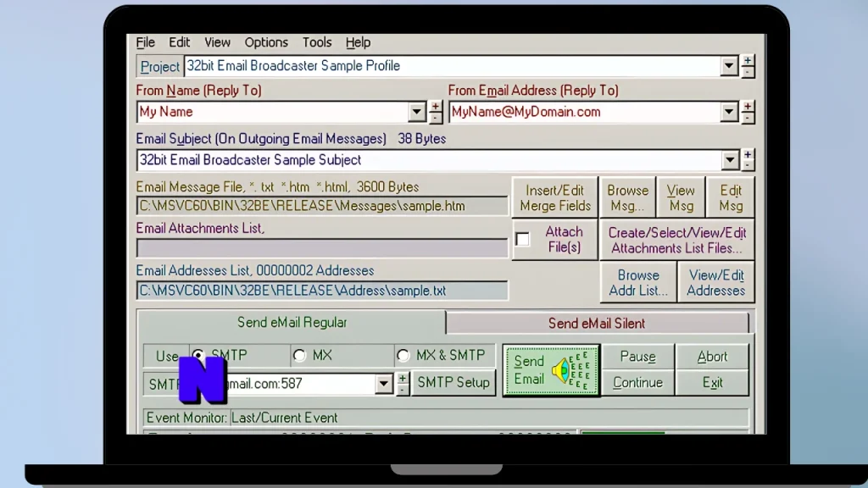Expand the From Email Address dropdown arrow
The image size is (868, 488).
pos(729,112)
